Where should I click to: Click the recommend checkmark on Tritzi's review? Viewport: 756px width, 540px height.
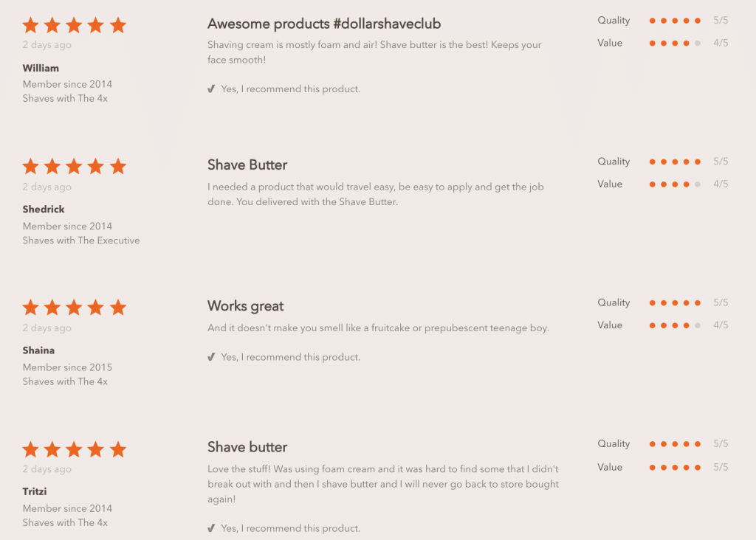click(x=212, y=528)
